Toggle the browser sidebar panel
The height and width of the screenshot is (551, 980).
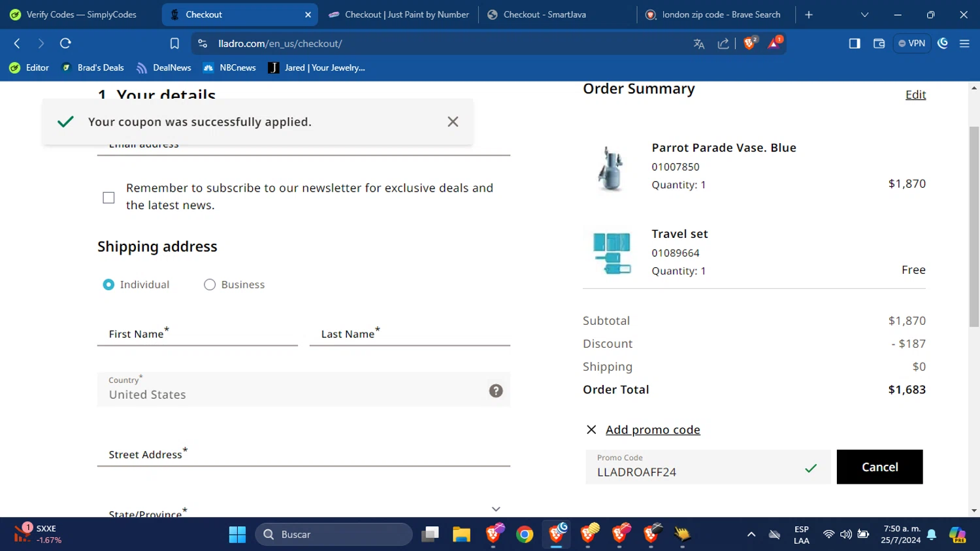855,44
